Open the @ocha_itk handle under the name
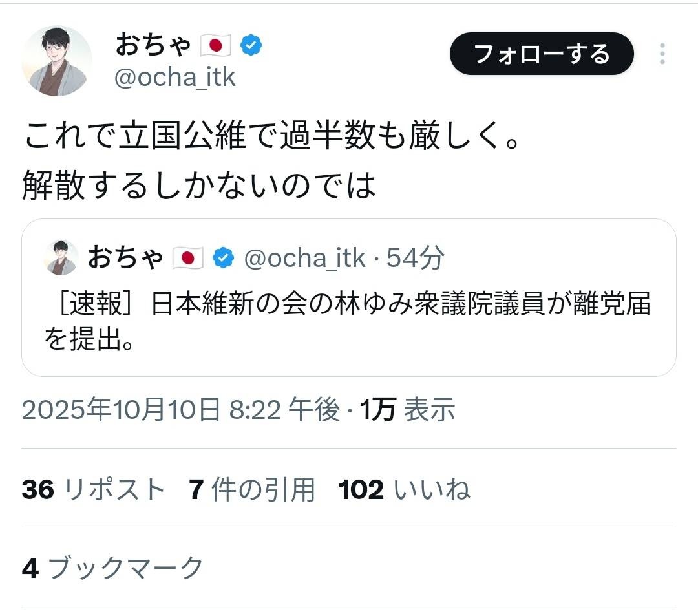This screenshot has width=698, height=616. 174,78
